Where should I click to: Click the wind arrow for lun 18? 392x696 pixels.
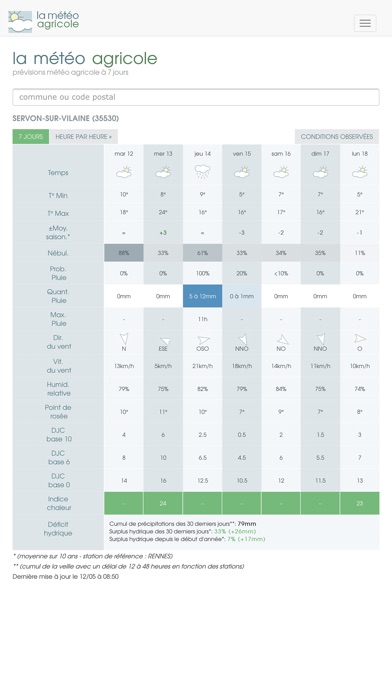pos(360,339)
